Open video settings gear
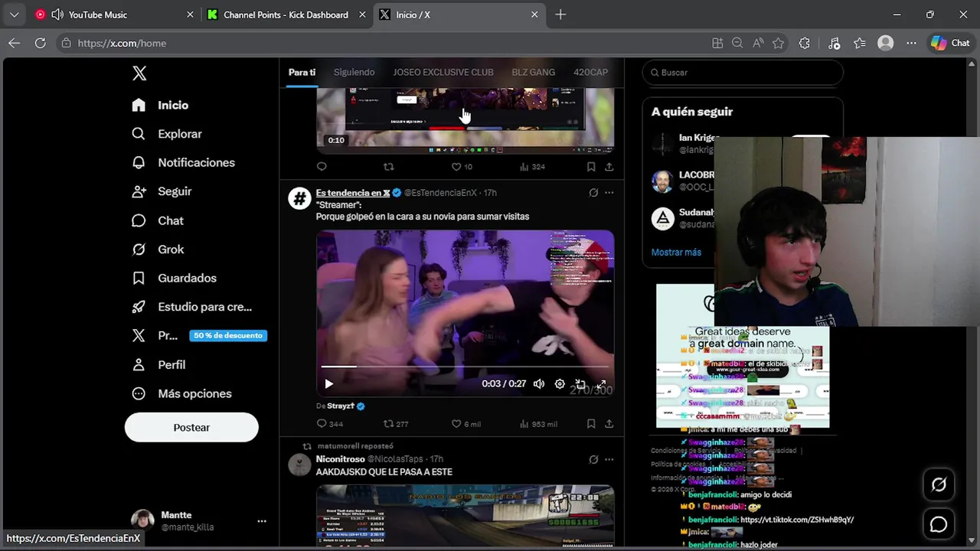Viewport: 980px width, 551px height. click(560, 384)
